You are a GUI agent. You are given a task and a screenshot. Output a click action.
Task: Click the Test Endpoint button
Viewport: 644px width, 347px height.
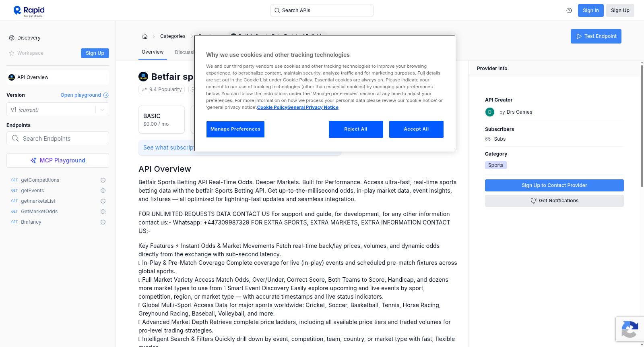(x=596, y=36)
